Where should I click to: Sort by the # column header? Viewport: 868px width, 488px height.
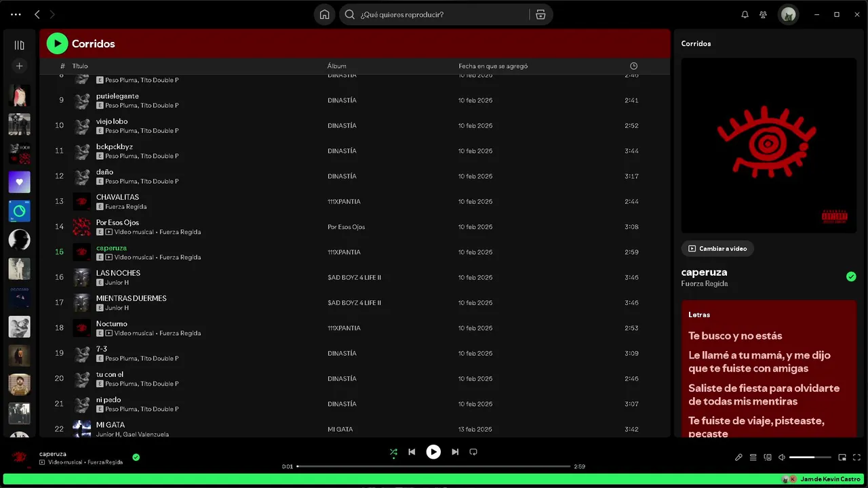click(x=62, y=66)
